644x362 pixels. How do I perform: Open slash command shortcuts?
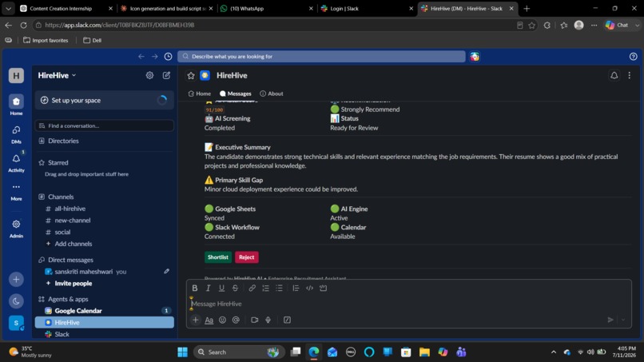coord(287,320)
